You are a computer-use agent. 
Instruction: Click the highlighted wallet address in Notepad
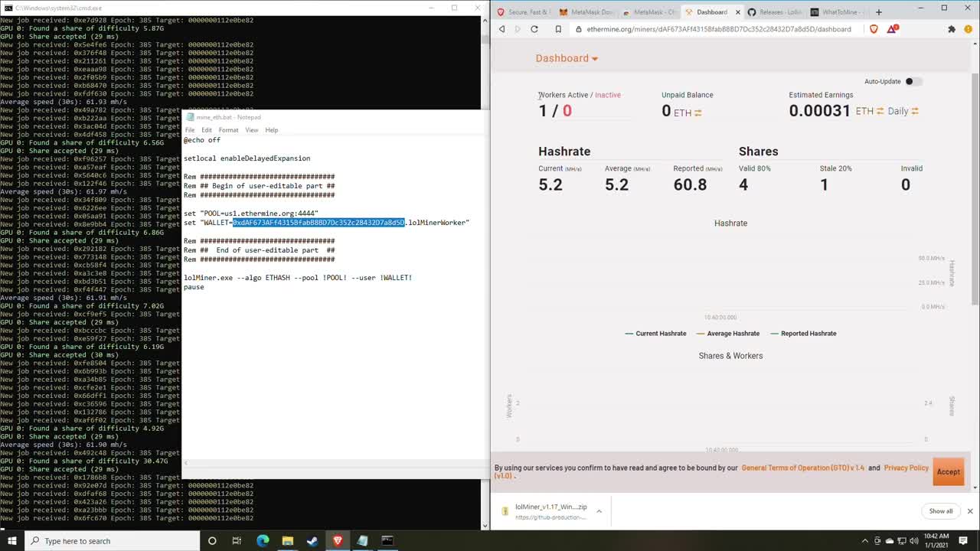[318, 223]
